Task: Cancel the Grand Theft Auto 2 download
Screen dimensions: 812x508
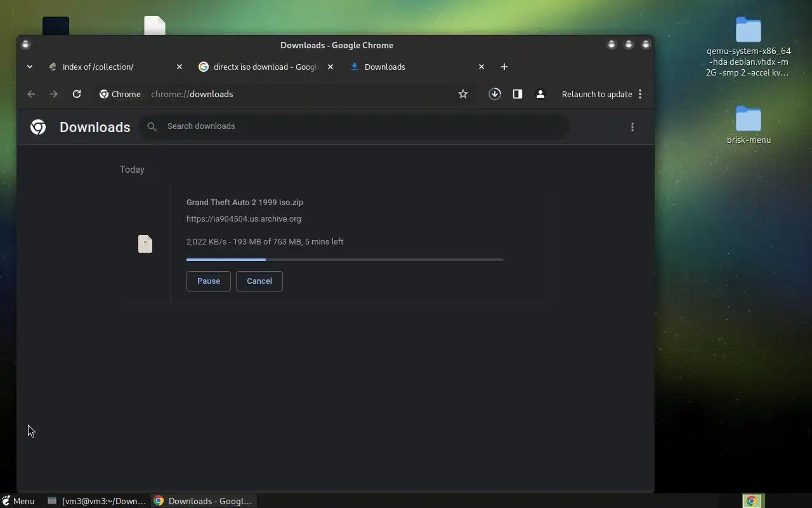Action: tap(259, 281)
